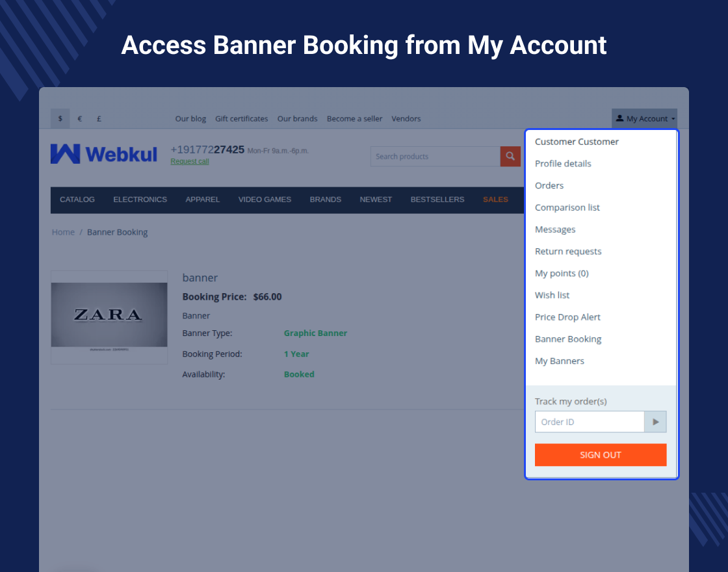Image resolution: width=728 pixels, height=572 pixels.
Task: Click the orange search magnifier icon
Action: [510, 157]
